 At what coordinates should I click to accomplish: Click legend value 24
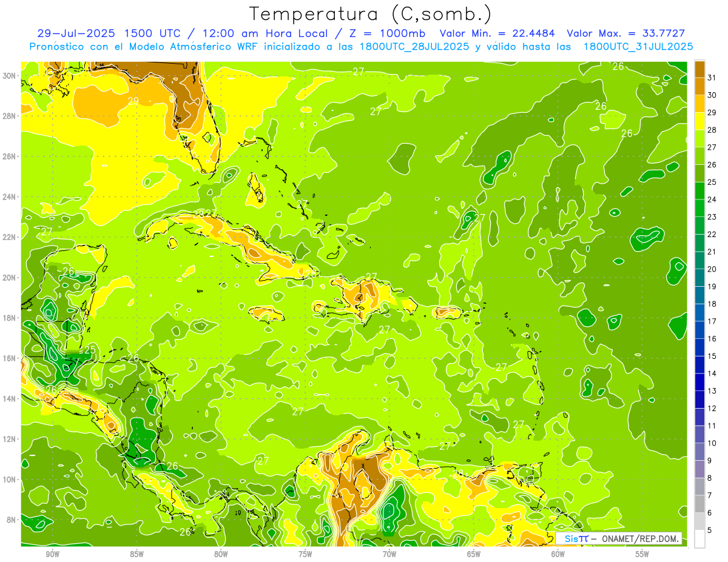(712, 199)
